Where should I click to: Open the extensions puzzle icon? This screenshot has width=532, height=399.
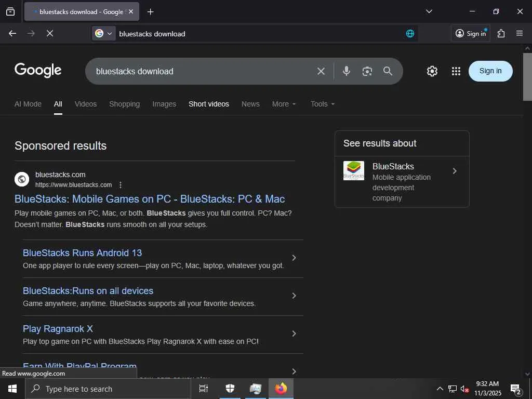pyautogui.click(x=501, y=33)
